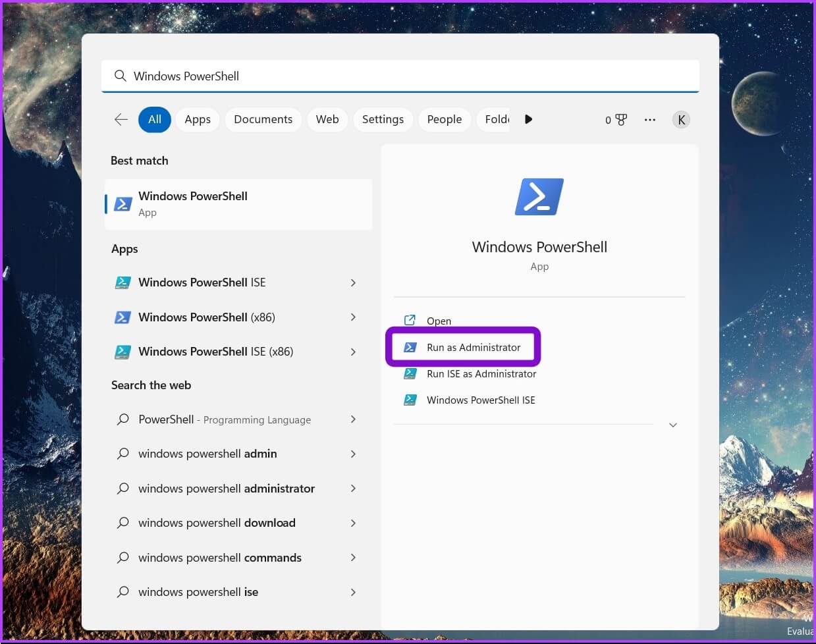Expand windows powershell administrator suggestion chevron

coord(353,489)
